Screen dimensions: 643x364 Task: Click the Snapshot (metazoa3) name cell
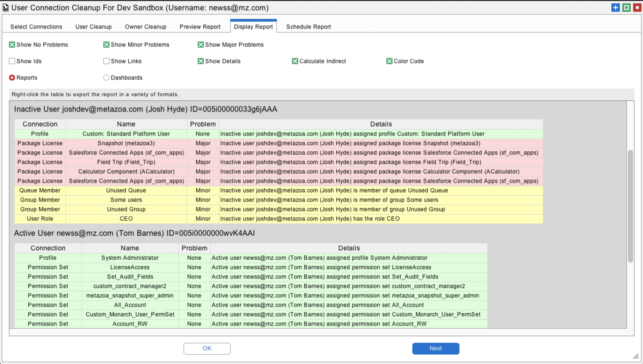coord(126,143)
